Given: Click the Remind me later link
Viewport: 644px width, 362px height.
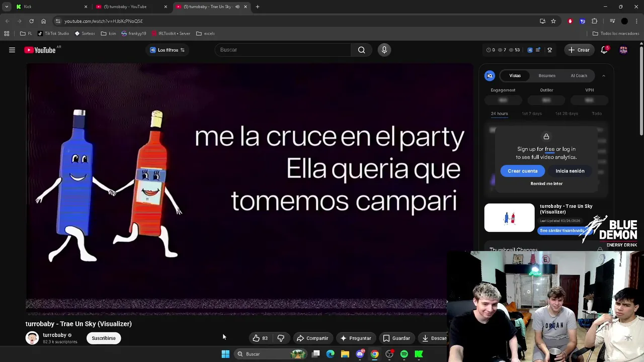Looking at the screenshot, I should click(546, 184).
